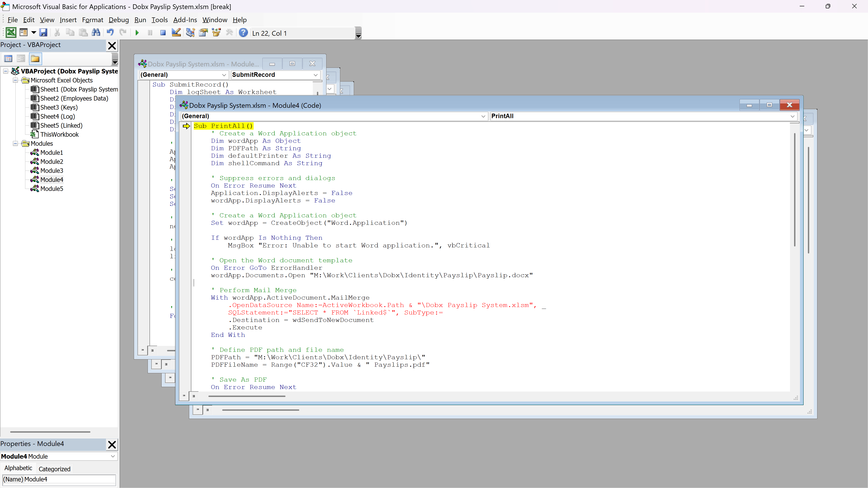Toggle Folders view in the Project pane
The height and width of the screenshot is (488, 868).
[35, 59]
